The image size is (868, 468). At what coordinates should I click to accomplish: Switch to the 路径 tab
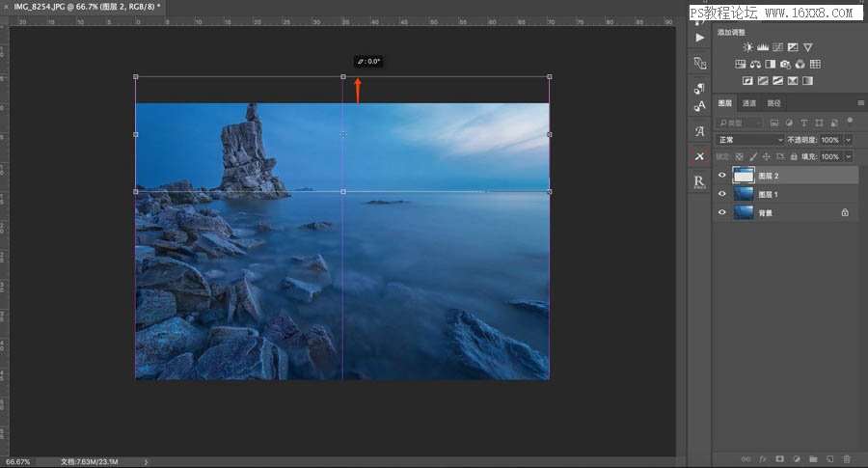point(773,103)
